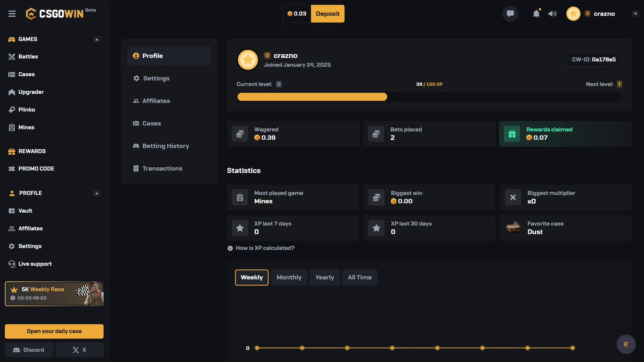Open Betting History in profile menu
This screenshot has height=362, width=644.
point(166,146)
